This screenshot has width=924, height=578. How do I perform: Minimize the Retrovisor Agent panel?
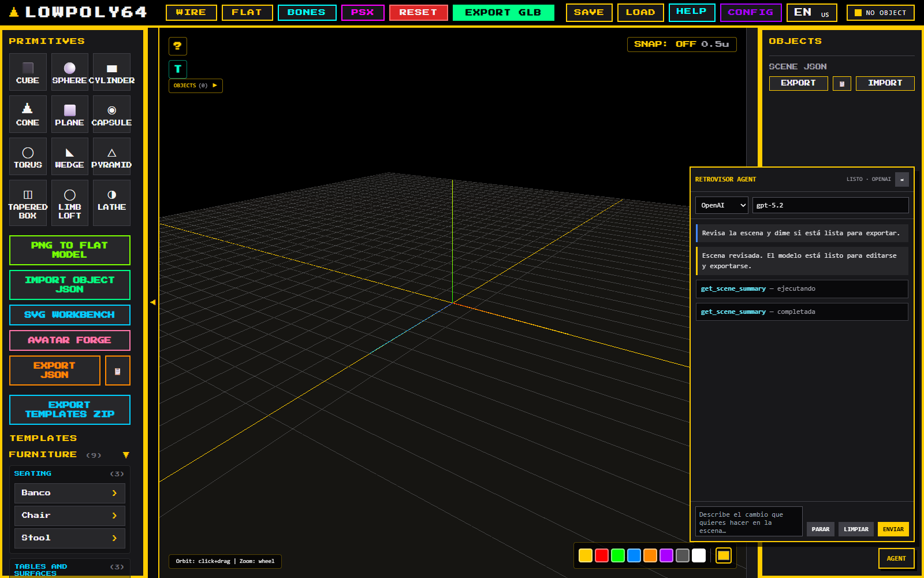[x=902, y=179]
